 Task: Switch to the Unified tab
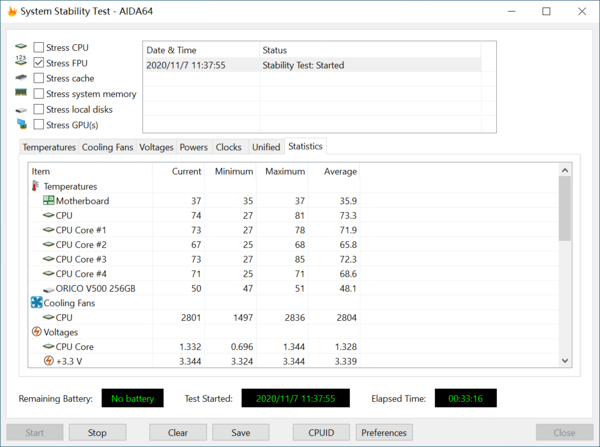[x=266, y=147]
